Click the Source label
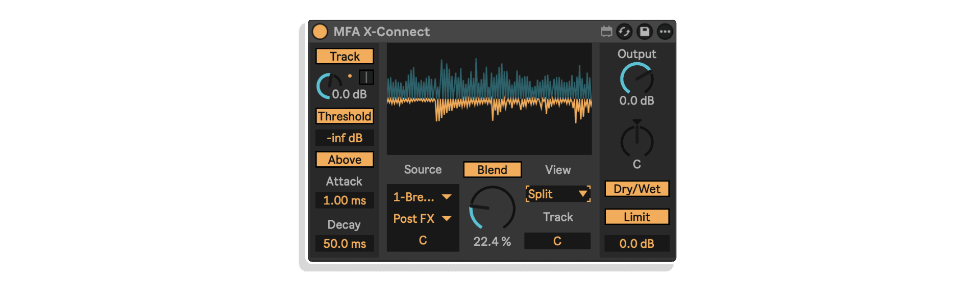This screenshot has height=281, width=980. (423, 169)
